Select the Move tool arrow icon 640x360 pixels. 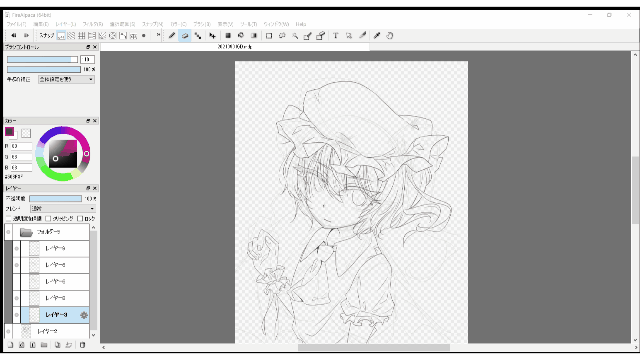(x=212, y=36)
